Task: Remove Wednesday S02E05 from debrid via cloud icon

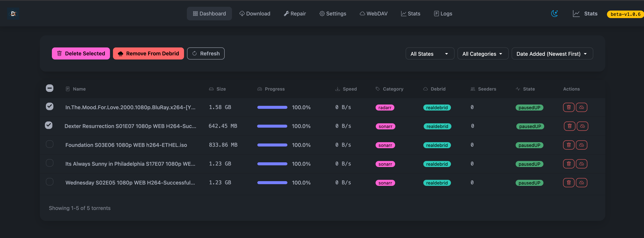Action: click(x=582, y=183)
